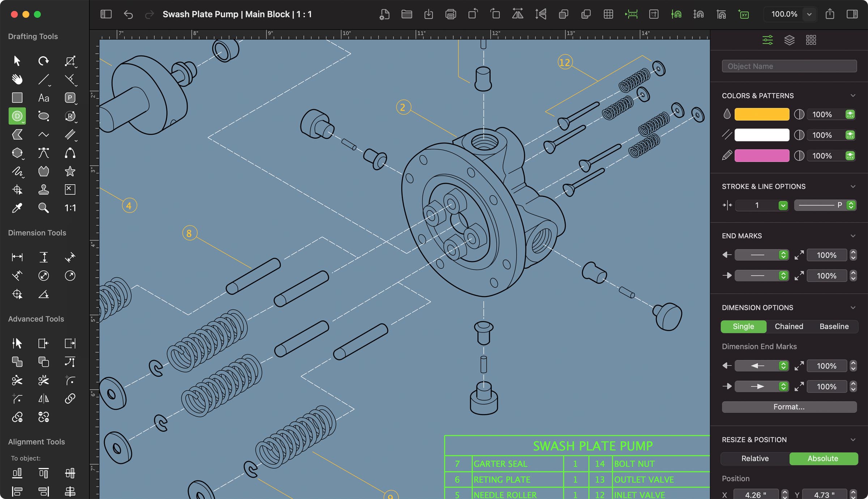Click the Format... button under Dimension End Marks

pyautogui.click(x=789, y=407)
